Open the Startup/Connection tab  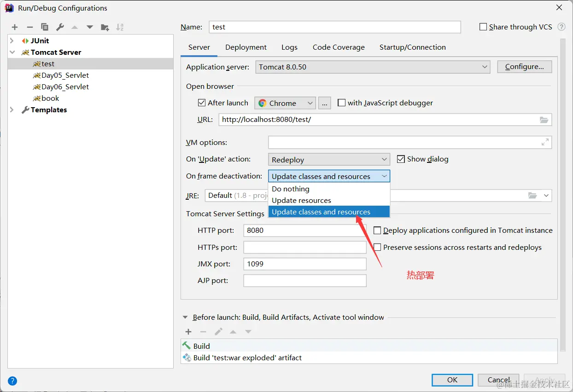click(413, 47)
